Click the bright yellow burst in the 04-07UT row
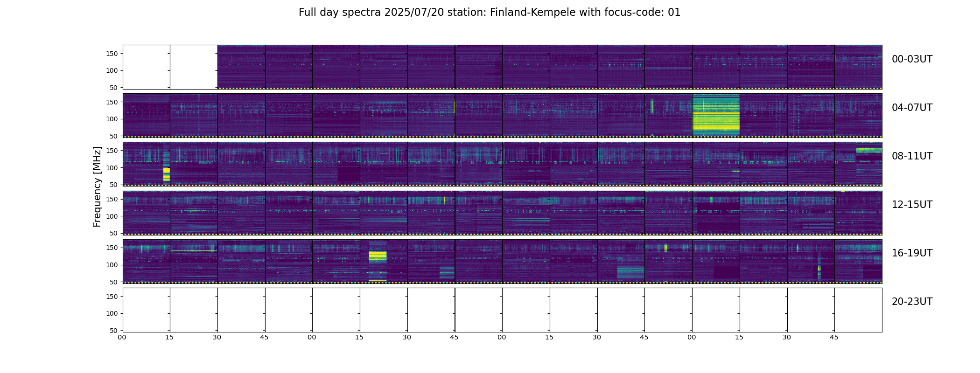The height and width of the screenshot is (373, 980). coord(716,115)
